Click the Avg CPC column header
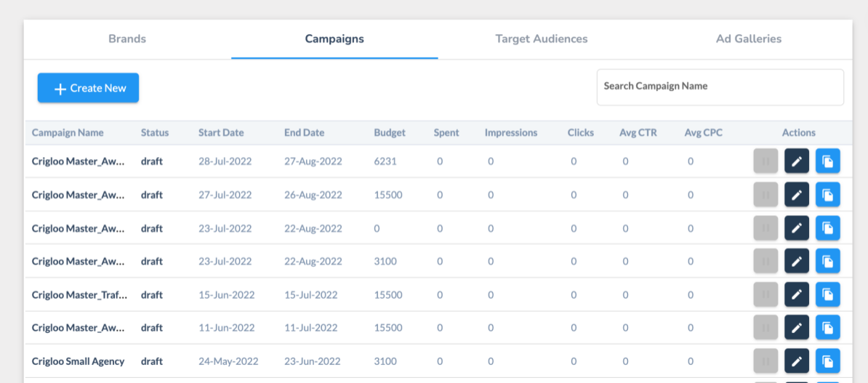 pos(703,133)
